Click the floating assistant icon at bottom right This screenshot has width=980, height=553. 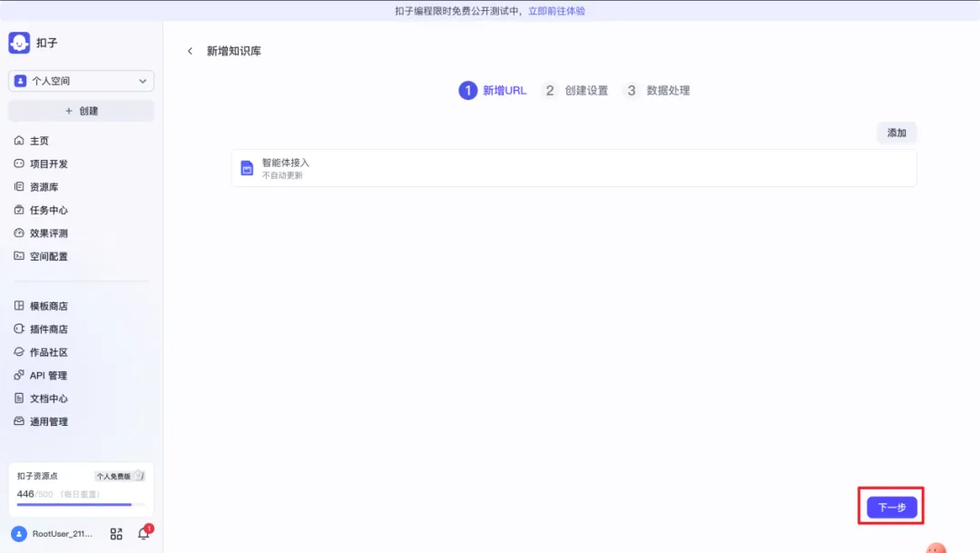936,548
